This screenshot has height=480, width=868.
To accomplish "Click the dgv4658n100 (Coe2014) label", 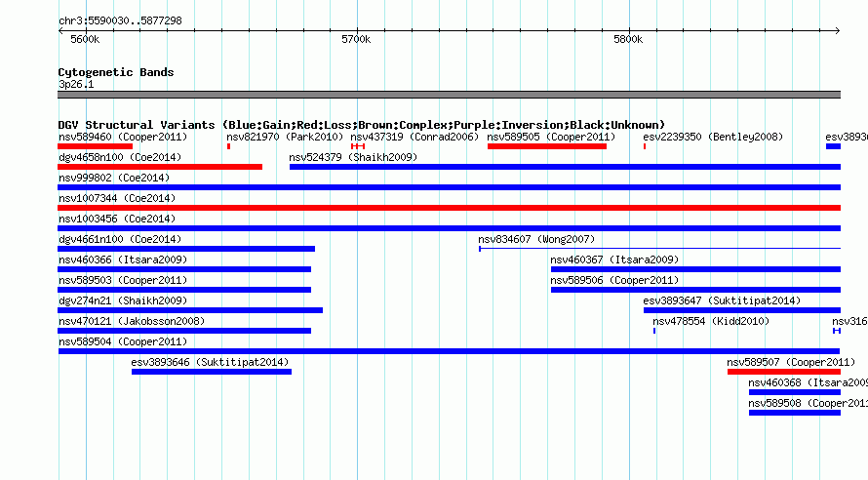I will 120,157.
